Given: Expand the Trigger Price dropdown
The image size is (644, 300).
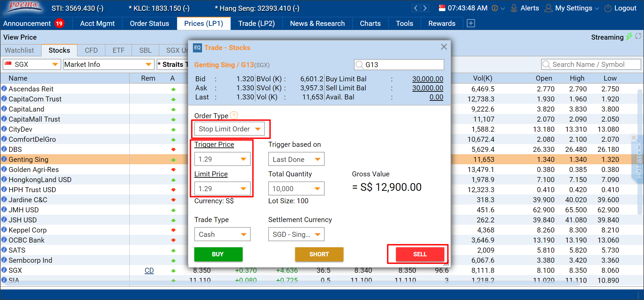Looking at the screenshot, I should tap(243, 159).
